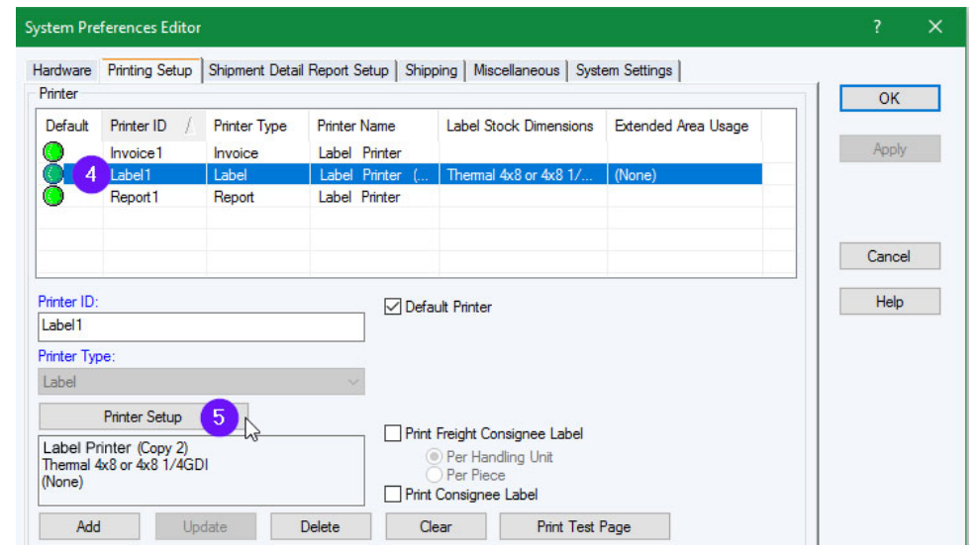Screen dimensions: 980x550
Task: Click into the Printer ID text field
Action: [x=201, y=326]
